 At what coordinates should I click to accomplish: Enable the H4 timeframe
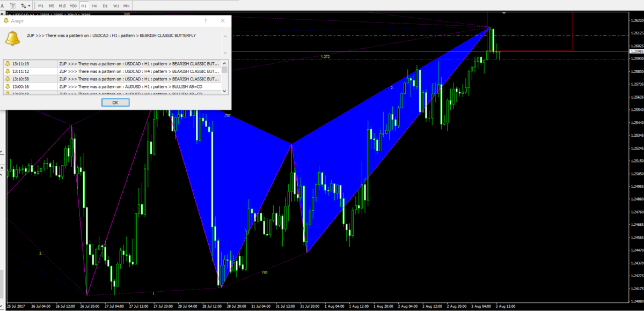(93, 5)
